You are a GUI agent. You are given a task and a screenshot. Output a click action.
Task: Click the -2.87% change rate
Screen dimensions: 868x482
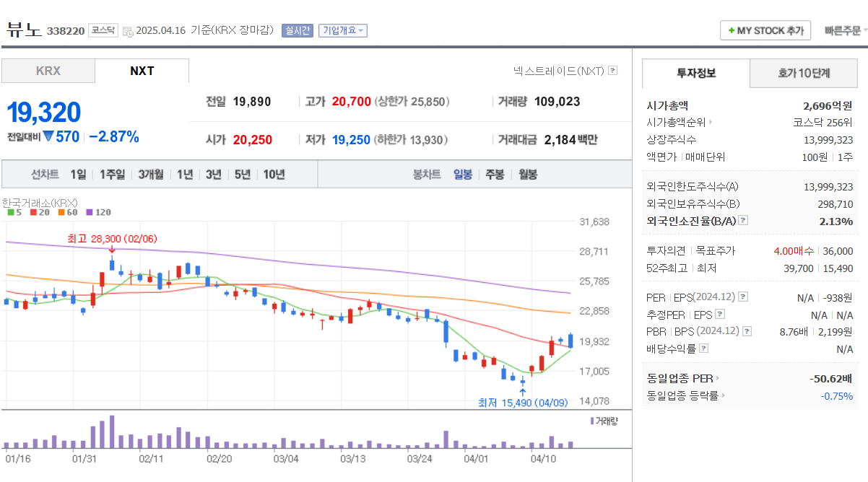(114, 136)
